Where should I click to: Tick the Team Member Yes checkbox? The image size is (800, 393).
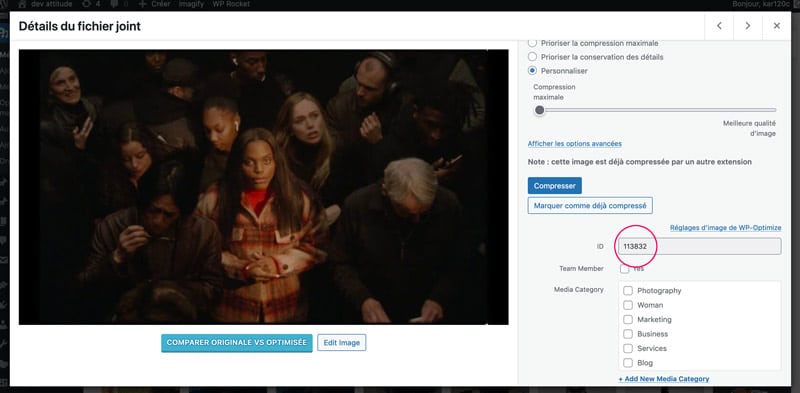(x=624, y=268)
